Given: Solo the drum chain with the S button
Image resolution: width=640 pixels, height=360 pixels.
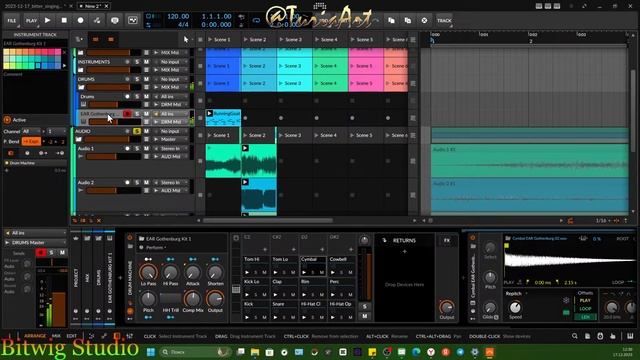Looking at the screenshot, I should point(364,307).
